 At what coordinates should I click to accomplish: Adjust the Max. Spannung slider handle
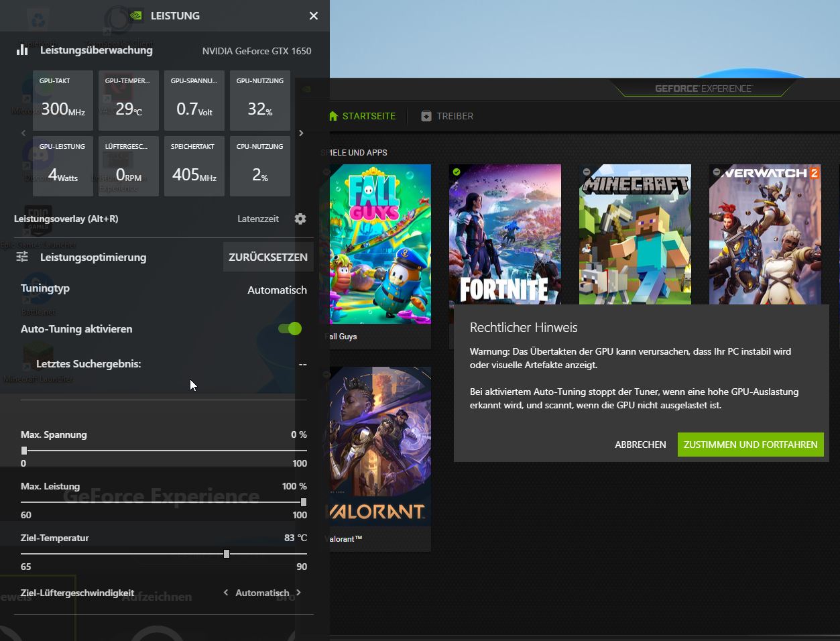pyautogui.click(x=24, y=451)
